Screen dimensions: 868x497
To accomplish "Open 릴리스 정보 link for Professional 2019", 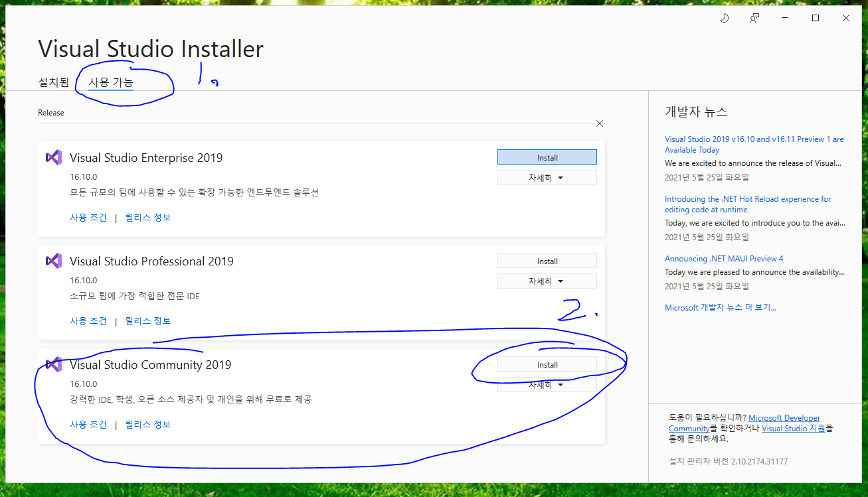I will pos(148,321).
